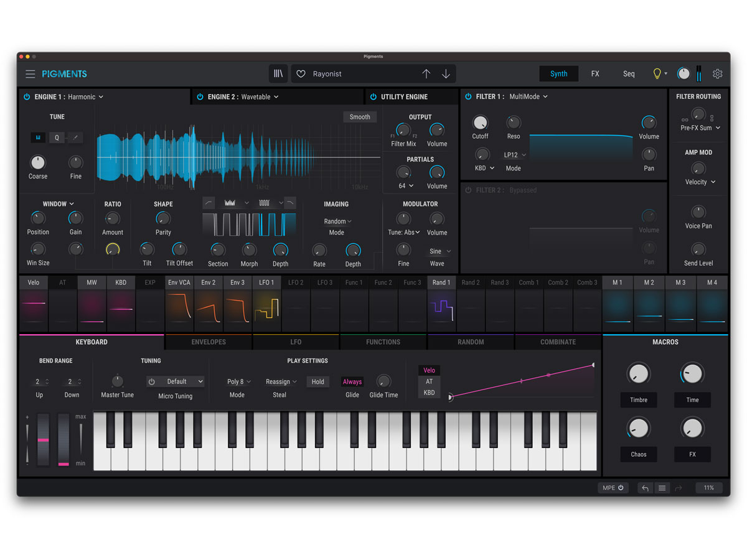747x560 pixels.
Task: Select the keyboard tune mode icon
Action: [38, 138]
